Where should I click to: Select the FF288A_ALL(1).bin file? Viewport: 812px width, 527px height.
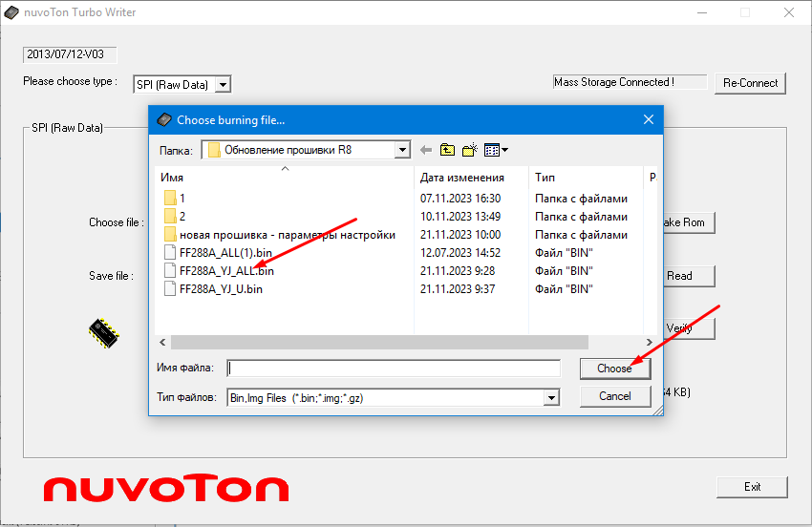pyautogui.click(x=224, y=253)
